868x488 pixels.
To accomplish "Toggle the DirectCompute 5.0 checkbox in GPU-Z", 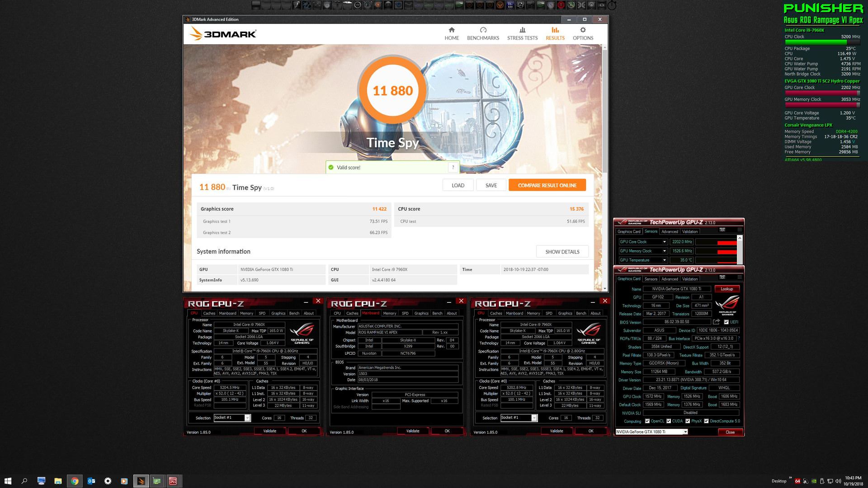I will (x=706, y=421).
